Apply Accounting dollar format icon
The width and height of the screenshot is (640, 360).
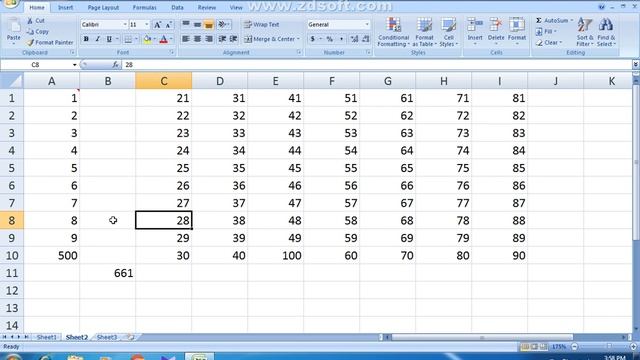(x=313, y=39)
